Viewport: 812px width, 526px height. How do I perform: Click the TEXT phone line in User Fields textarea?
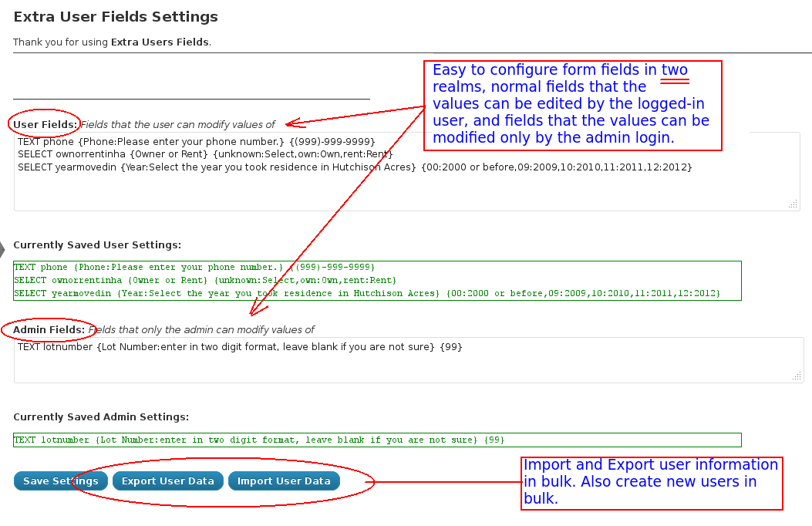click(x=196, y=142)
